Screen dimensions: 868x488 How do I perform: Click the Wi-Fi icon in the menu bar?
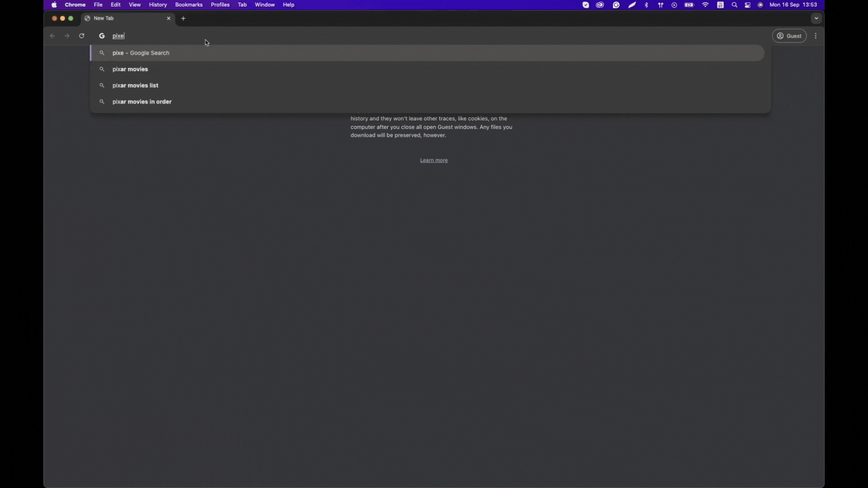pyautogui.click(x=705, y=5)
